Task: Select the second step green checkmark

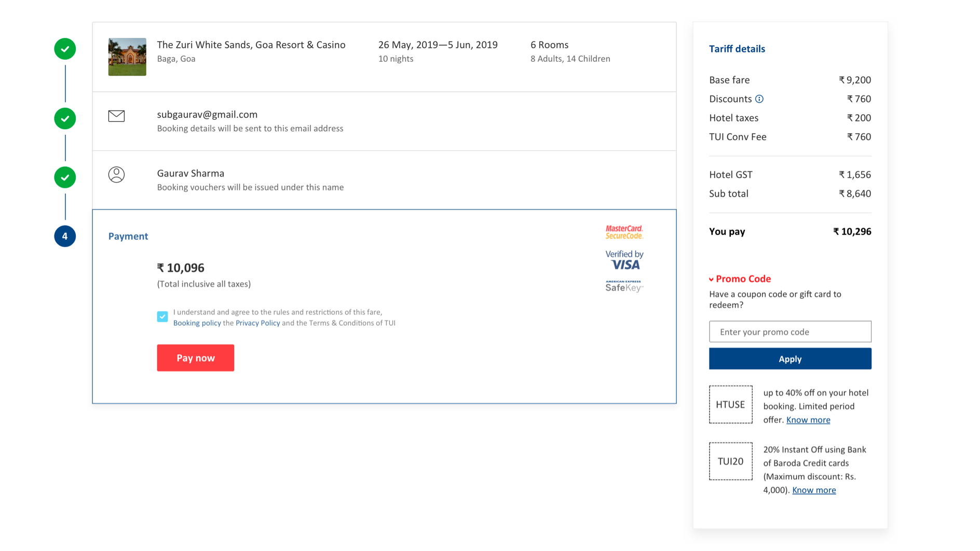Action: point(65,118)
